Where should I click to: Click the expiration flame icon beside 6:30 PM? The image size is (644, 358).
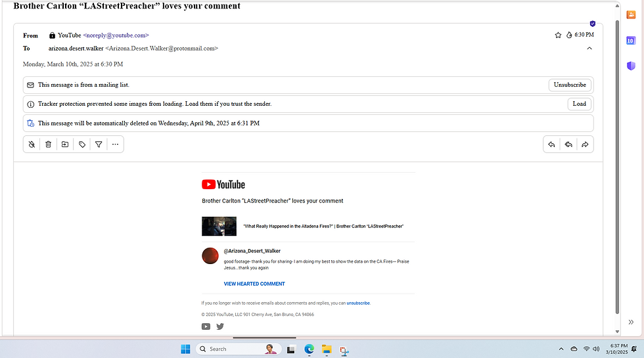click(x=569, y=35)
